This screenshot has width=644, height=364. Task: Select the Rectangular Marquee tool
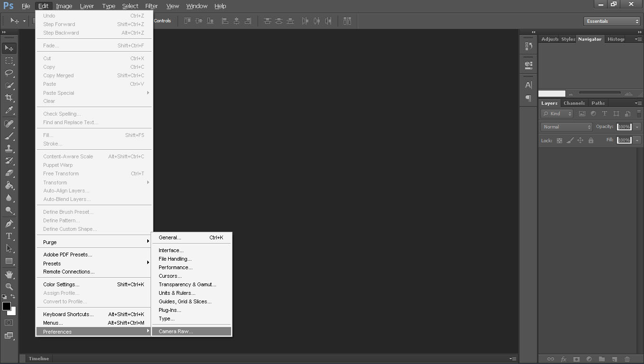pos(9,61)
